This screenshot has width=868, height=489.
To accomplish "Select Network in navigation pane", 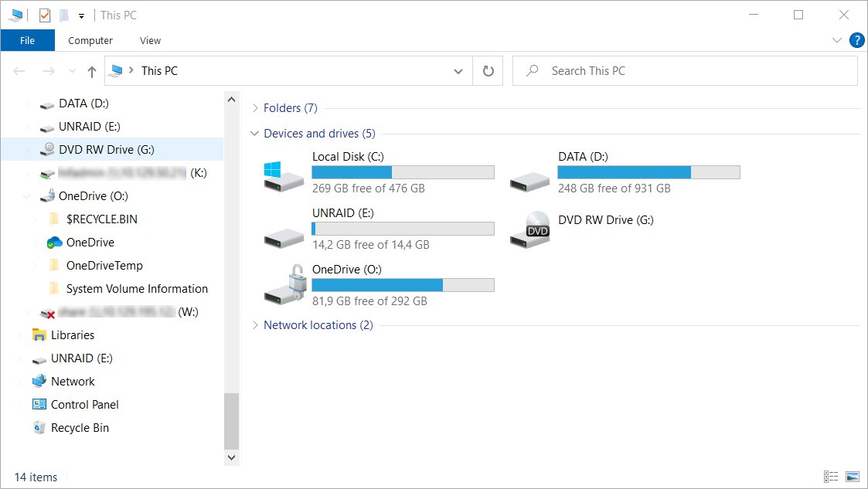I will (x=73, y=381).
